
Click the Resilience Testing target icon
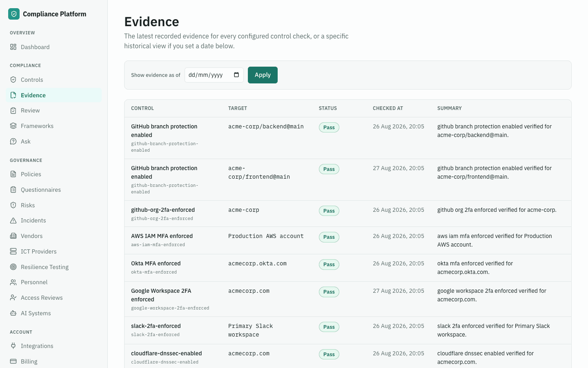click(x=13, y=267)
